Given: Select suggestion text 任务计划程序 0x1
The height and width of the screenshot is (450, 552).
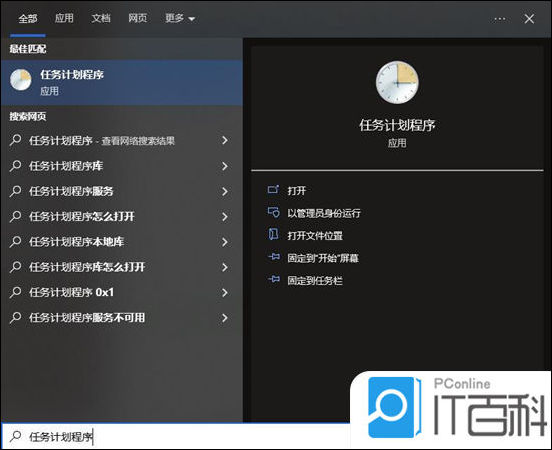Looking at the screenshot, I should [71, 293].
